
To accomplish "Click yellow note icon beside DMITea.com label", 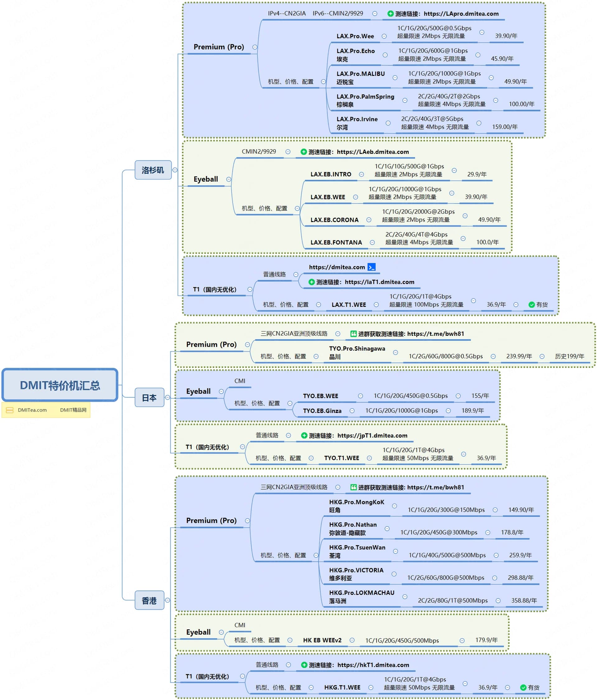I will pyautogui.click(x=10, y=410).
